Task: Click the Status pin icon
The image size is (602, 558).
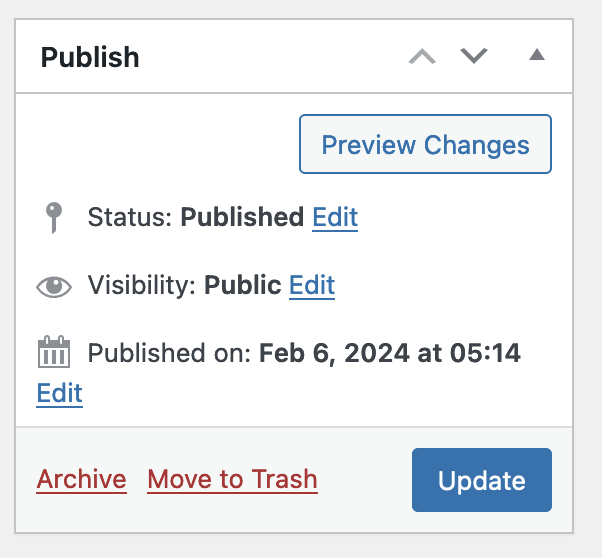Action: point(54,217)
